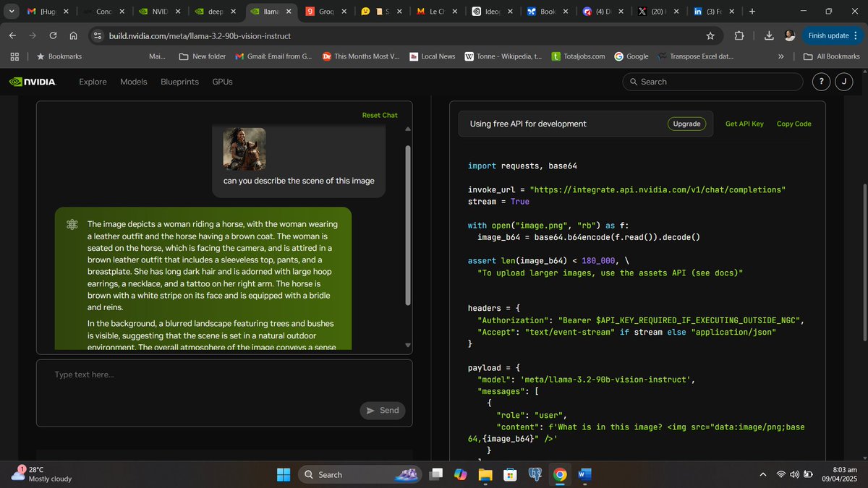868x488 pixels.
Task: Open the help question-mark icon
Action: point(821,82)
